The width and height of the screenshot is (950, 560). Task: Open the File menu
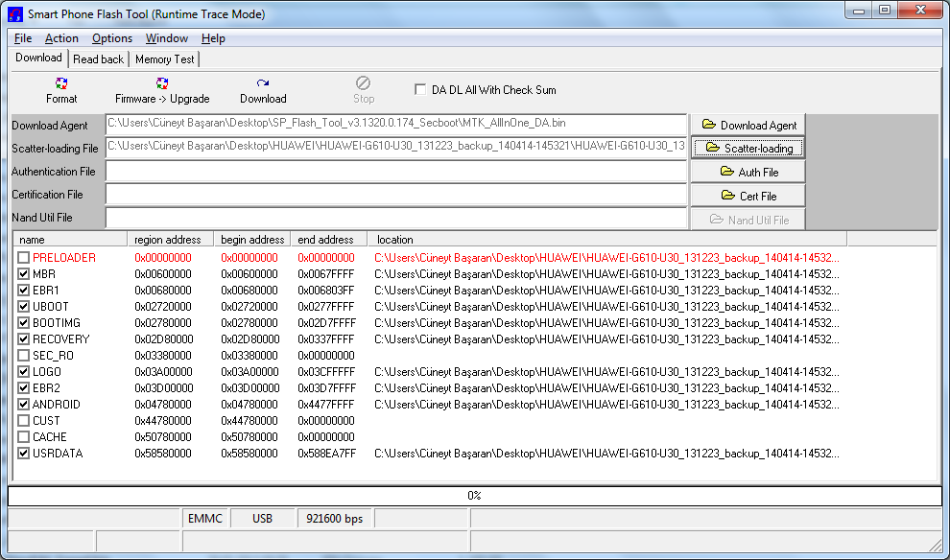(x=23, y=38)
